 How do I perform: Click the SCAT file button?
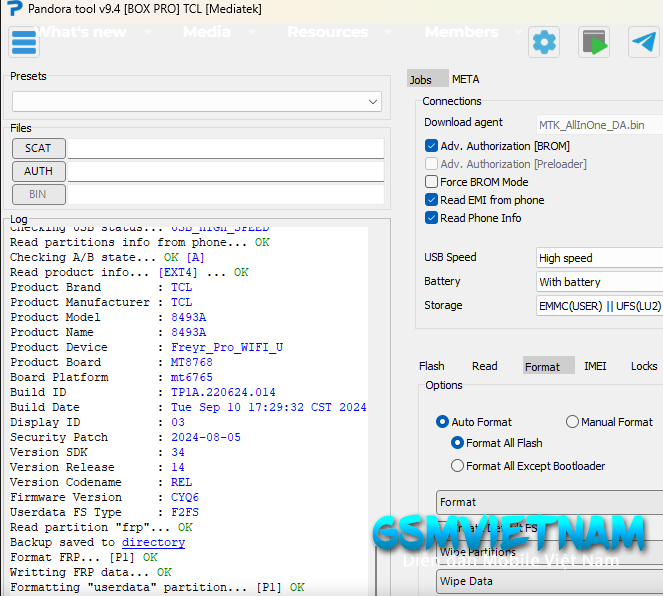click(38, 148)
